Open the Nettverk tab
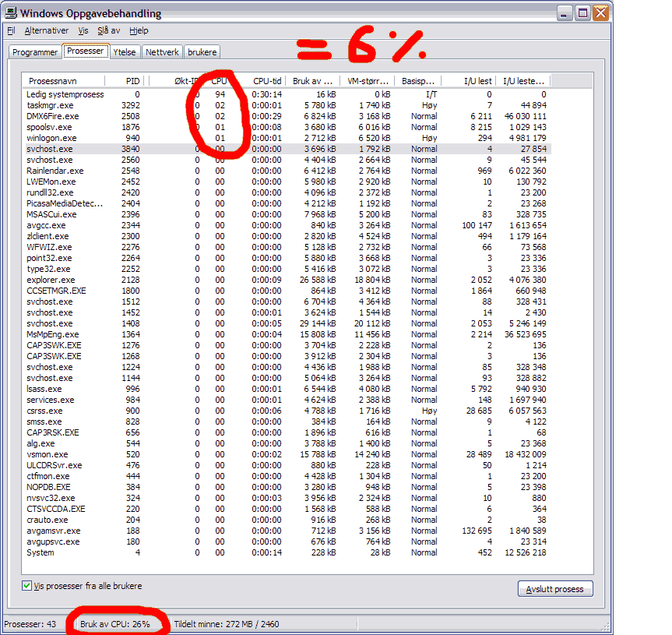 tap(162, 52)
